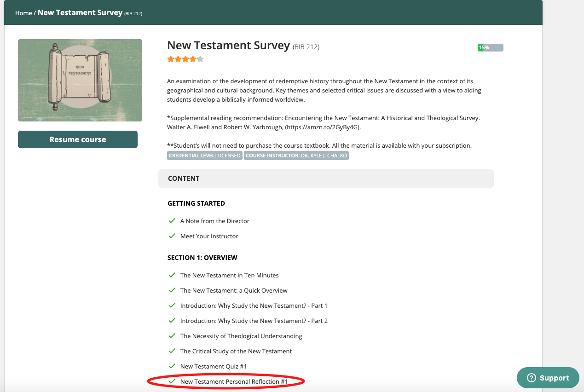The height and width of the screenshot is (392, 584).
Task: Open The New Testament in Ten Minutes
Action: point(229,275)
